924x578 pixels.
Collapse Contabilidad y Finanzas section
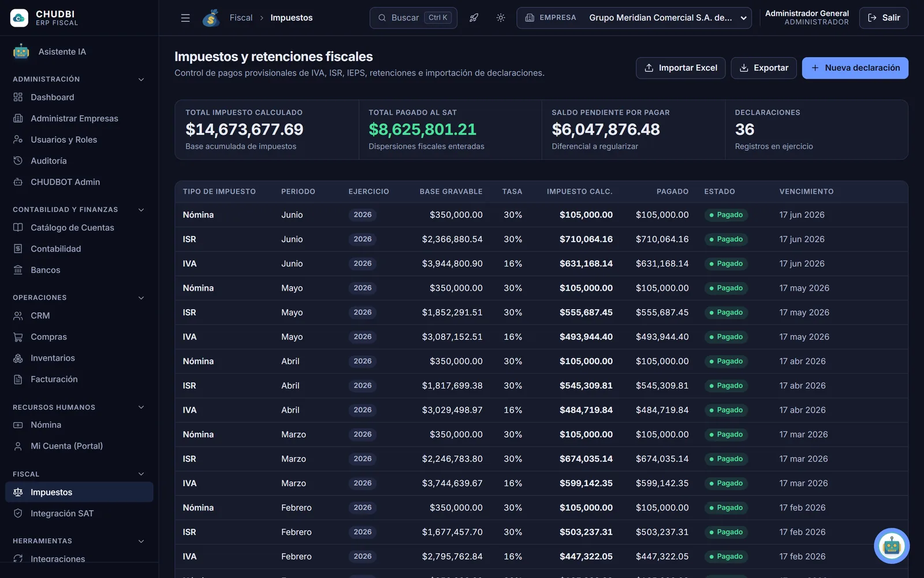pos(141,210)
